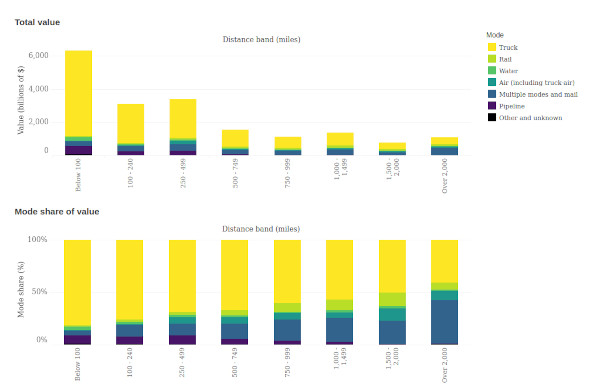Image resolution: width=600 pixels, height=391 pixels.
Task: Click the yellow Truck legend swatch
Action: (x=492, y=47)
